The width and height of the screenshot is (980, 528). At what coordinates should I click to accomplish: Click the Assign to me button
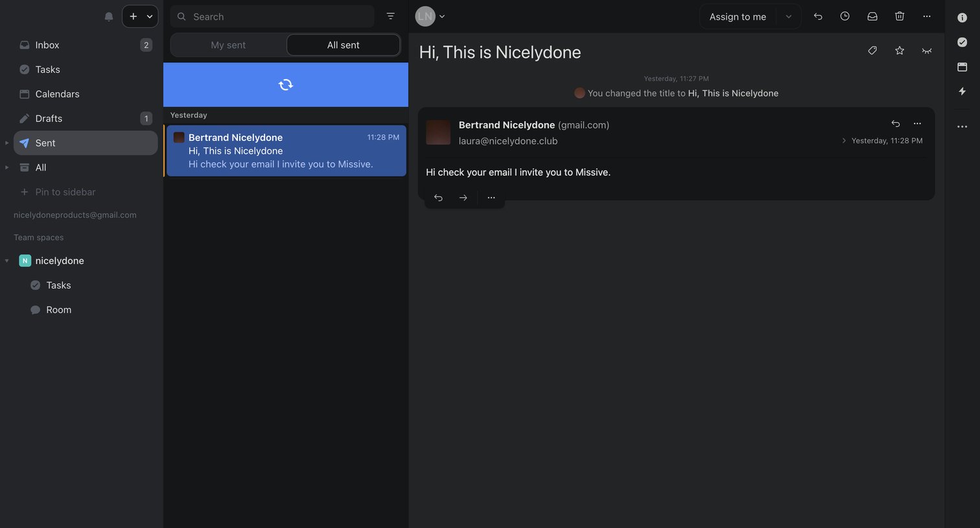[738, 16]
